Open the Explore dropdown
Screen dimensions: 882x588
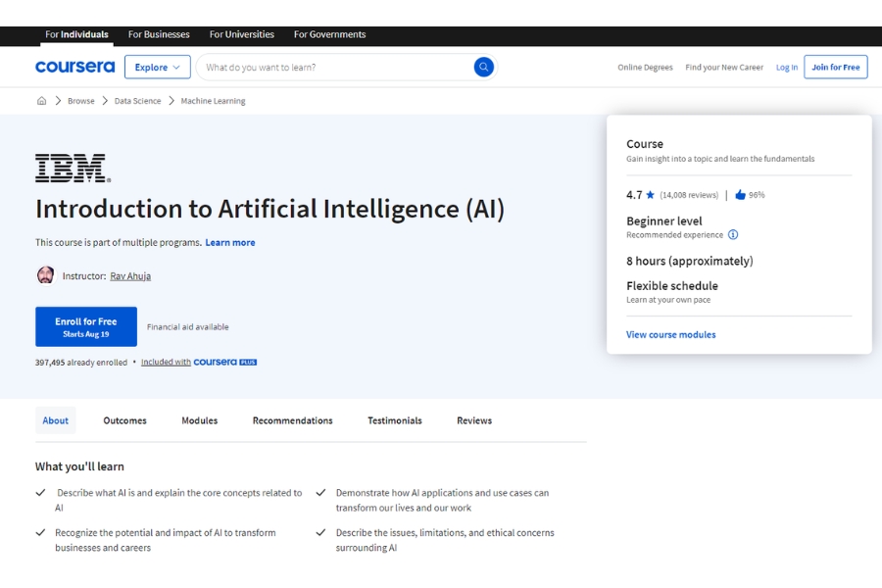[158, 67]
